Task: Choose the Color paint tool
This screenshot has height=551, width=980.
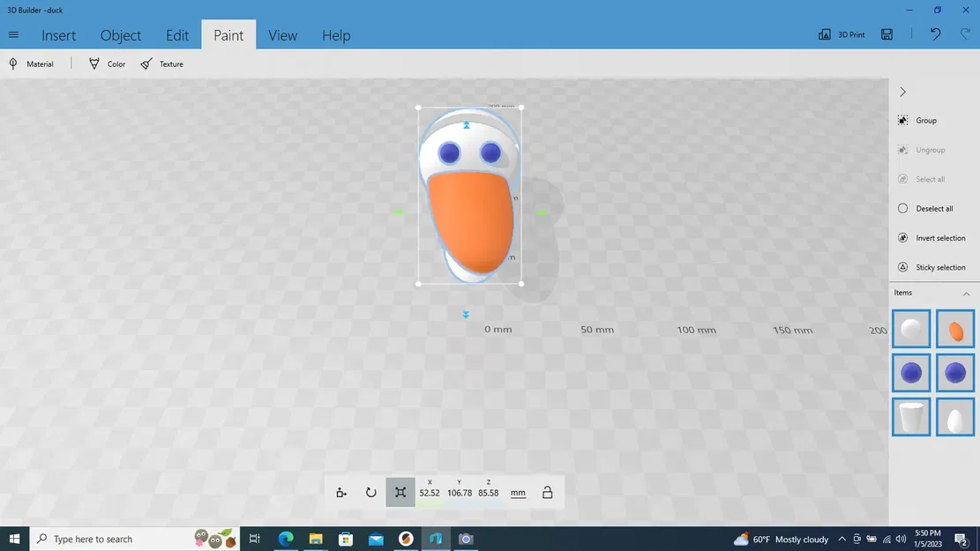Action: 107,63
